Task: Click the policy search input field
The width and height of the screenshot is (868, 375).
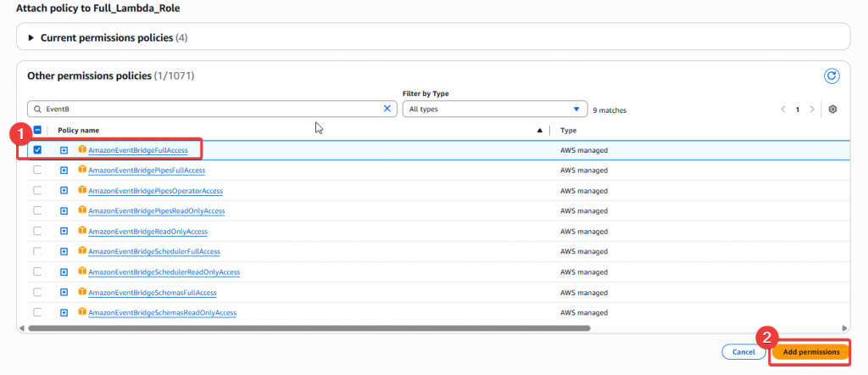Action: click(212, 109)
